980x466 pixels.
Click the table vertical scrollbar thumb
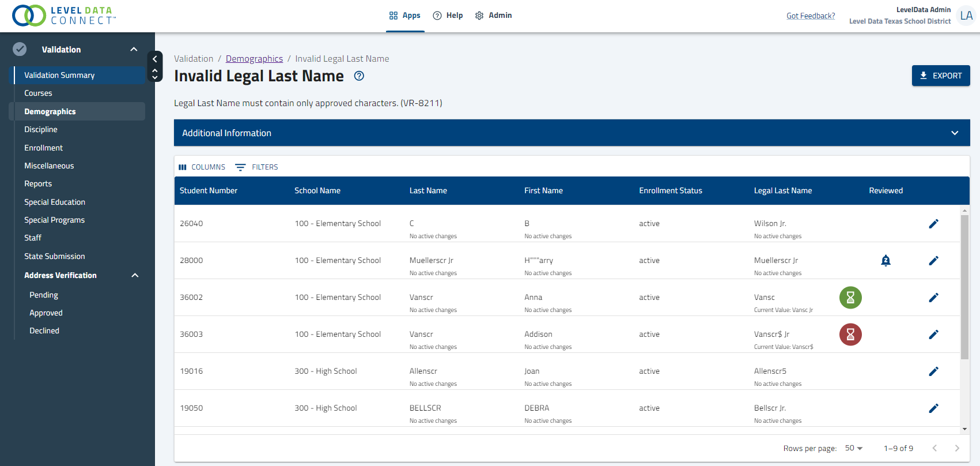(964, 287)
